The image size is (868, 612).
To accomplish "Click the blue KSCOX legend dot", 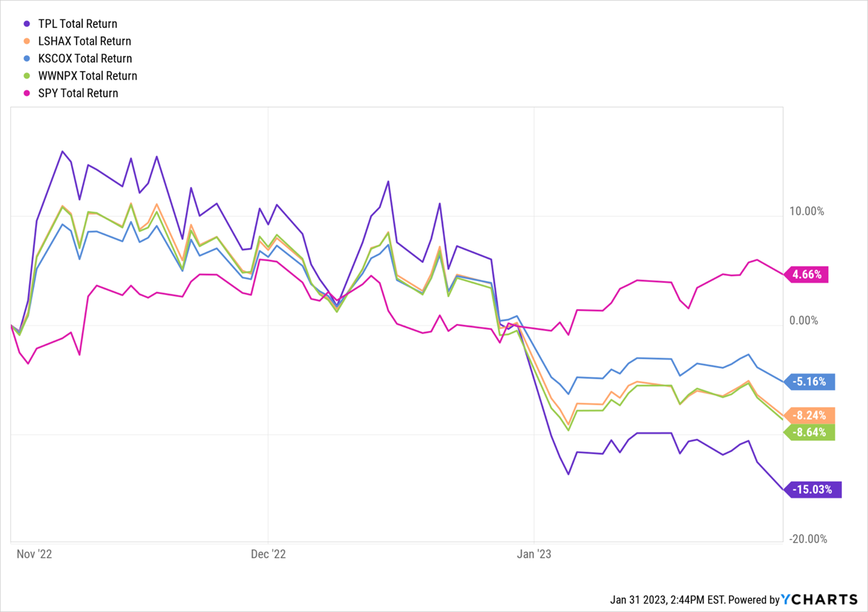I will (27, 59).
